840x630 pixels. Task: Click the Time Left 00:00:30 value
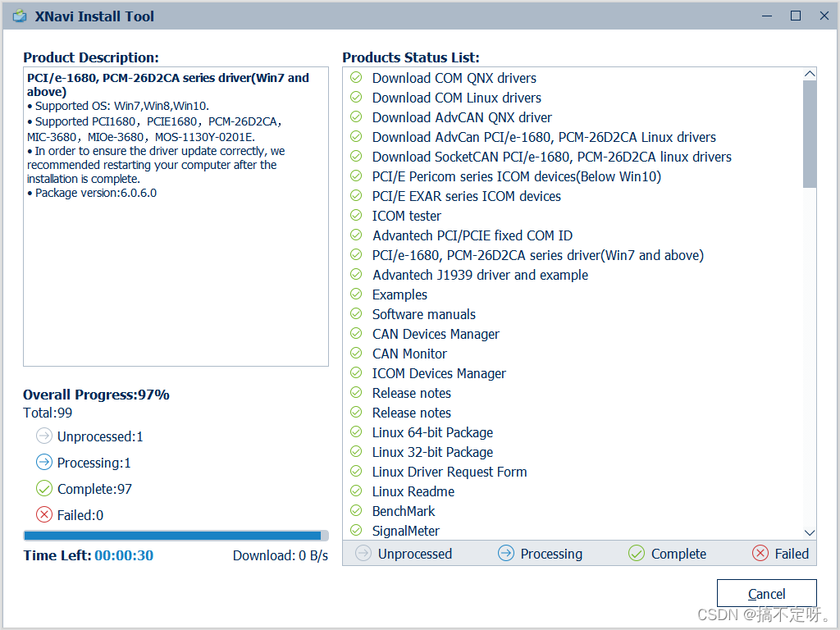pos(124,555)
